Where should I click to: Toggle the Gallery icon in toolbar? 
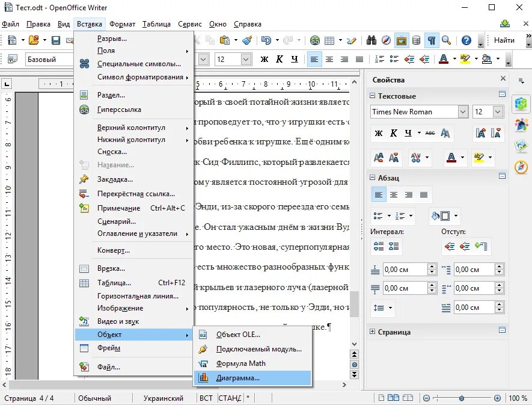402,40
